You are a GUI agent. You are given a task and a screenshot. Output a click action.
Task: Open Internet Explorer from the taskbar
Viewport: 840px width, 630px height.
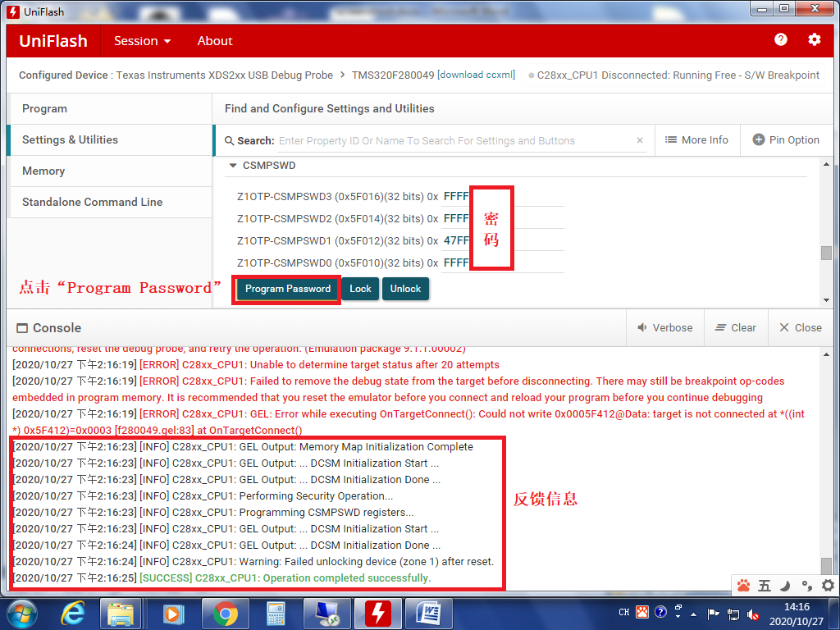[x=73, y=614]
